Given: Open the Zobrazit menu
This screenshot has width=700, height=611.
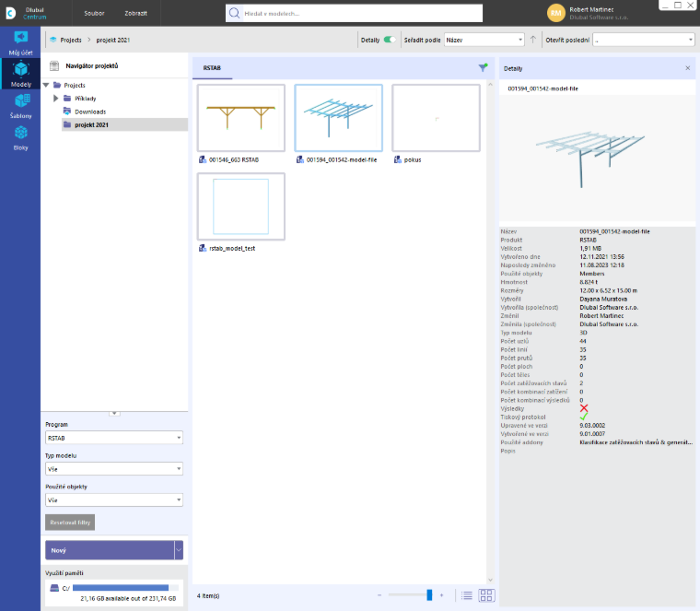Looking at the screenshot, I should tap(135, 14).
